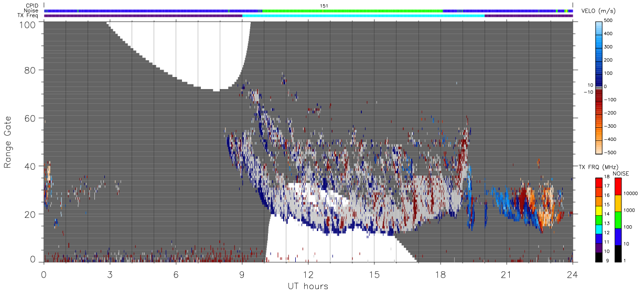Click the green segment of the Noise strip

(x=352, y=10)
